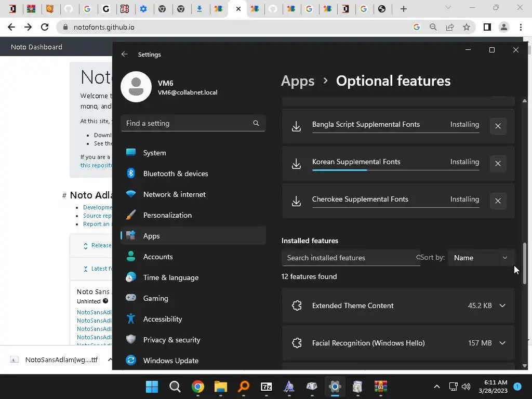Click the Search installed features field
532x399 pixels.
[x=351, y=258]
